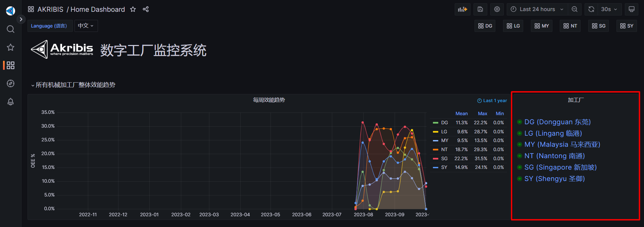This screenshot has height=227, width=644.
Task: Open the Last 24 hours time picker
Action: (537, 9)
